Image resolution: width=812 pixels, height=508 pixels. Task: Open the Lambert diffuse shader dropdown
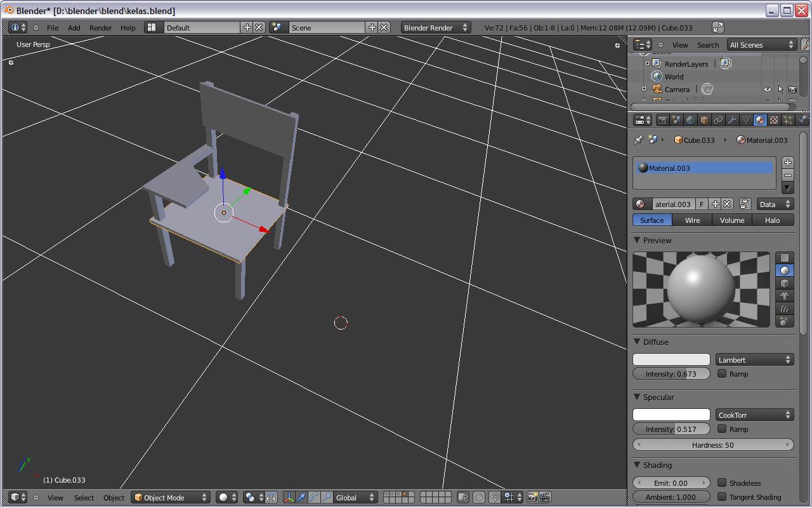(x=755, y=359)
